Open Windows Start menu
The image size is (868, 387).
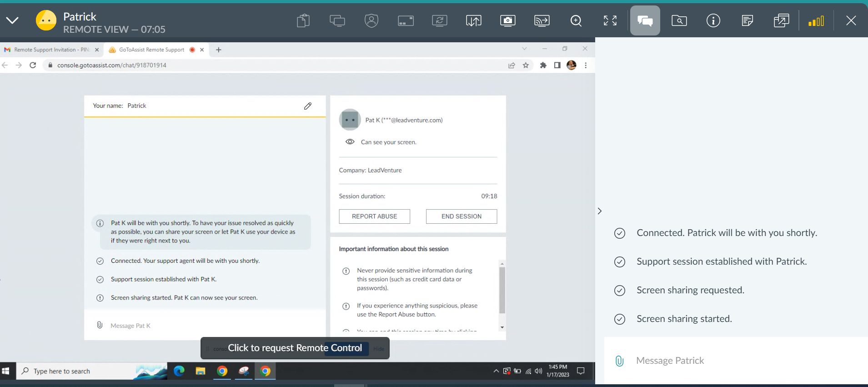click(x=5, y=371)
